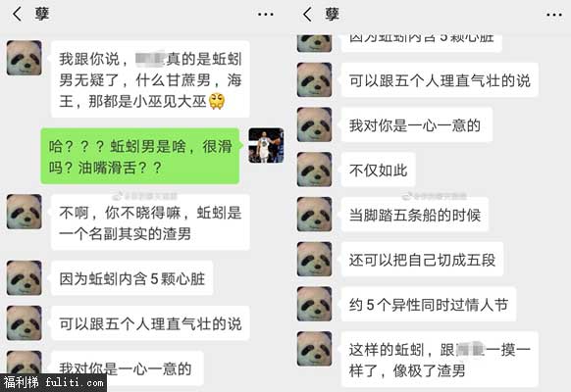Tap the '像极了渣男' message bubble
This screenshot has height=392, width=571.
(440, 360)
